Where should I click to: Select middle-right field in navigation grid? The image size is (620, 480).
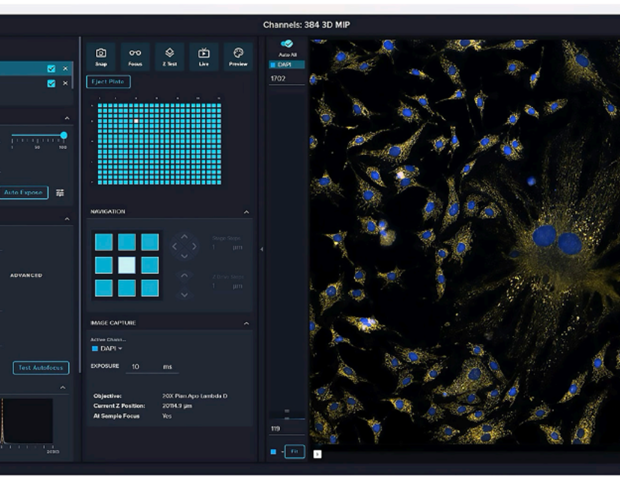[x=150, y=265]
